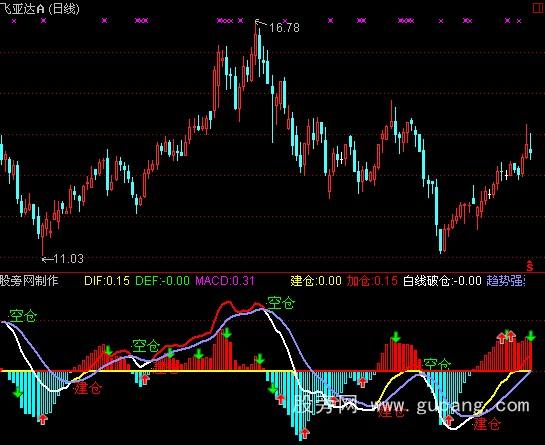Click the red 建仓 signal at bottom right

487,424
